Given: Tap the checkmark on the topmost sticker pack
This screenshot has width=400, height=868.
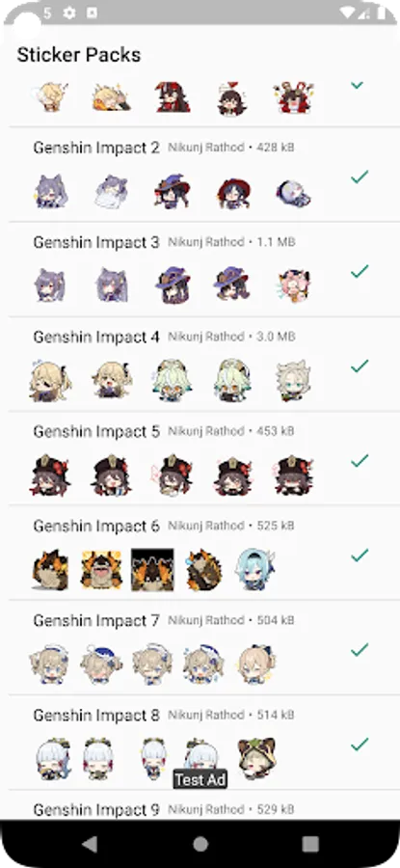Looking at the screenshot, I should [x=358, y=85].
